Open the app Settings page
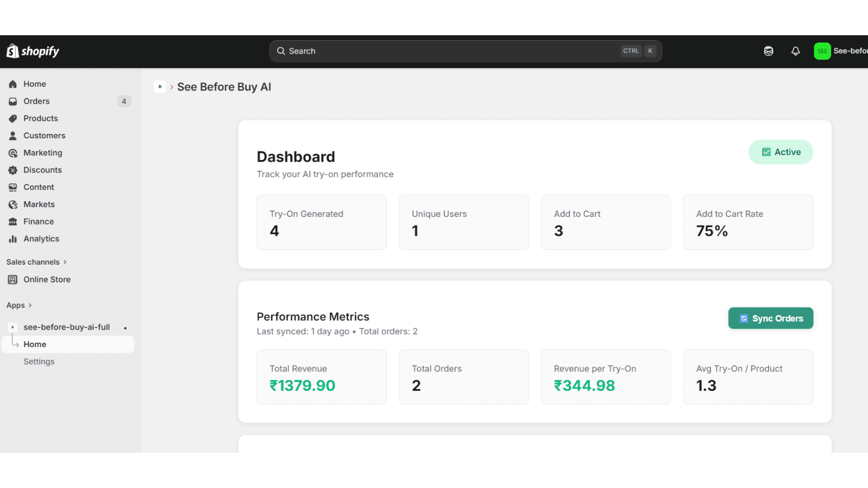The width and height of the screenshot is (868, 488). tap(39, 362)
